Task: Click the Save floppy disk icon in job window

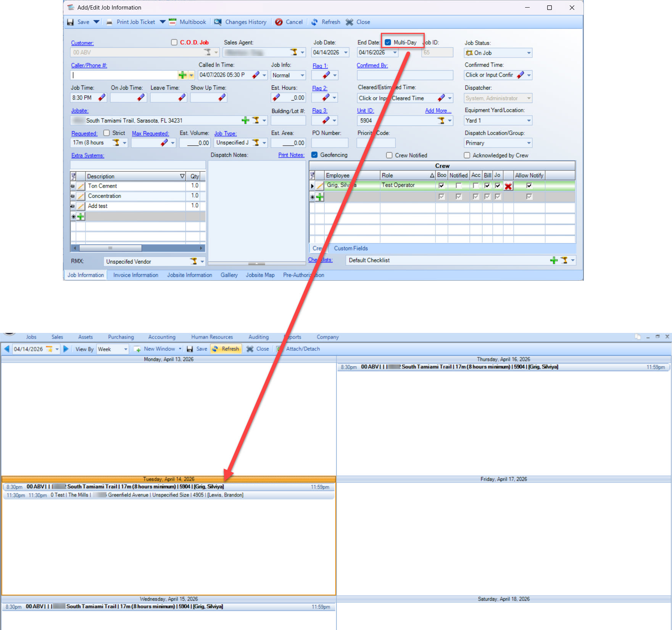Action: (70, 22)
